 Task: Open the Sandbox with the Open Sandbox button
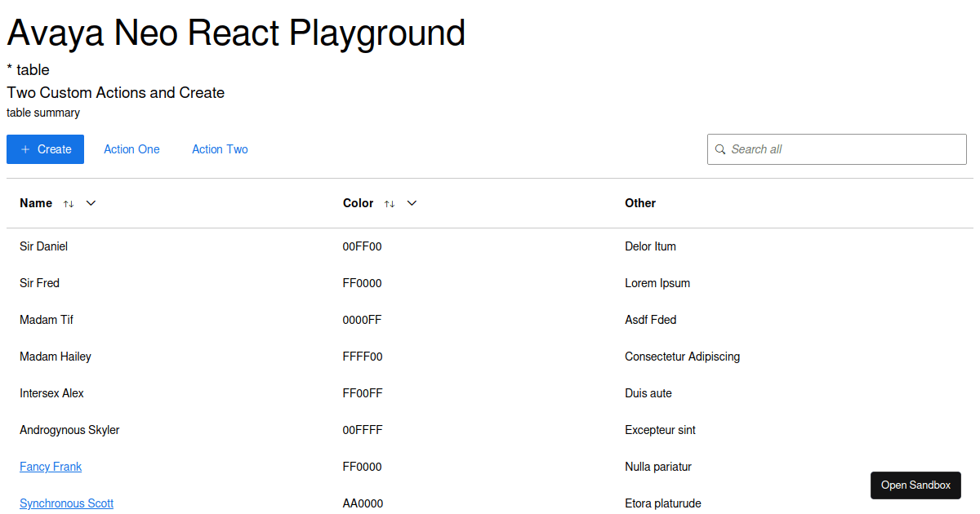pos(915,485)
